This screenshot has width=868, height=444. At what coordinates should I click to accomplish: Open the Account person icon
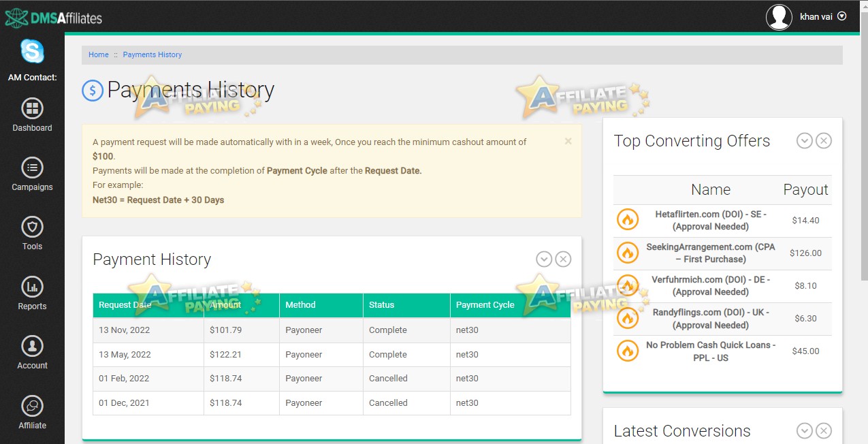[32, 346]
